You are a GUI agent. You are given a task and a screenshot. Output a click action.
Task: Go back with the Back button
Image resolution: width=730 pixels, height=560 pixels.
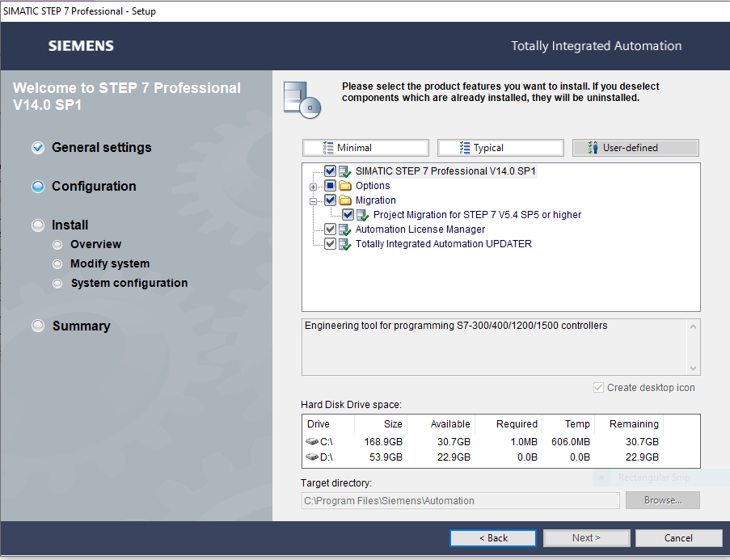493,538
